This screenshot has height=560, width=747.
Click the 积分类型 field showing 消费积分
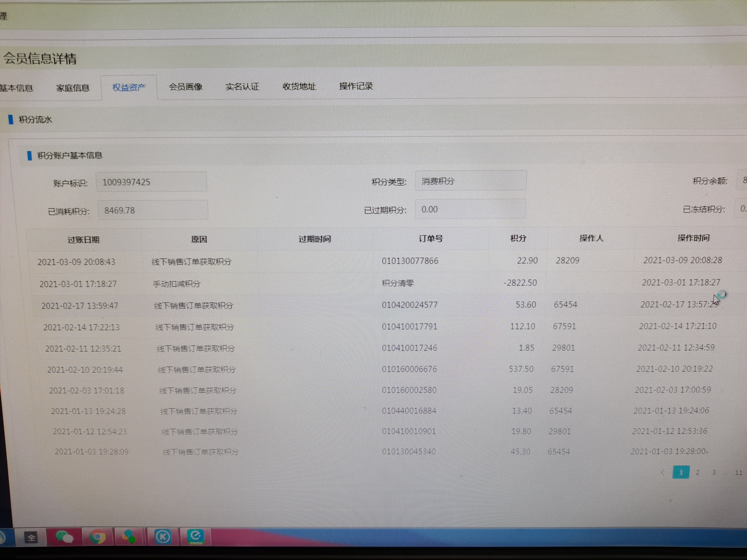click(x=470, y=181)
